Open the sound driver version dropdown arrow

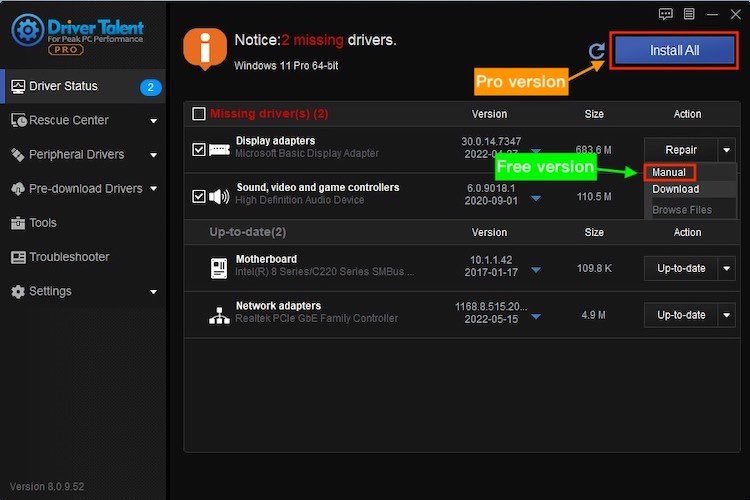tap(536, 198)
